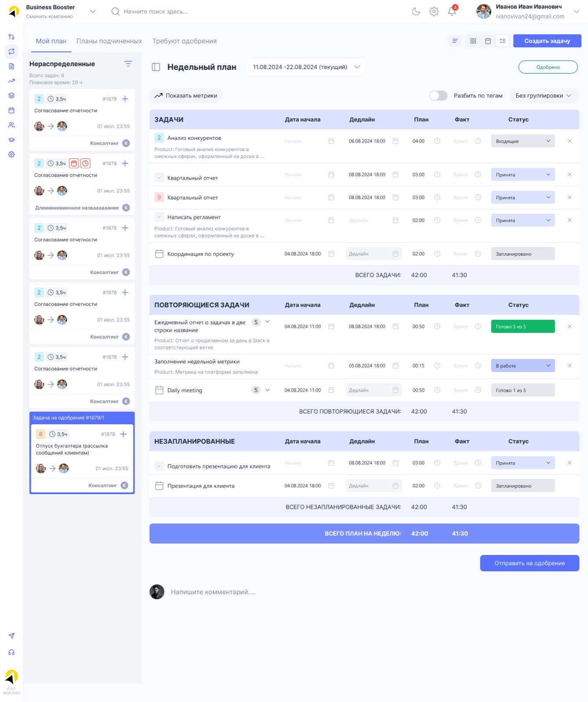Screen dimensions: 588x702
Task: Open the layers sidebar icon
Action: [x=11, y=96]
